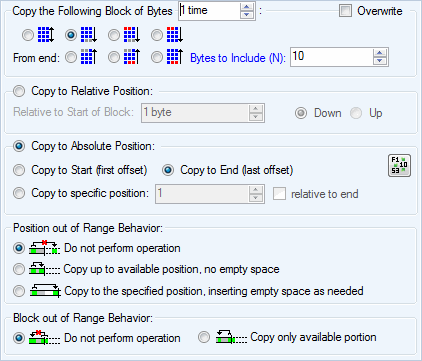Click up arrow of specific position spinner
422x361 pixels.
coord(256,190)
